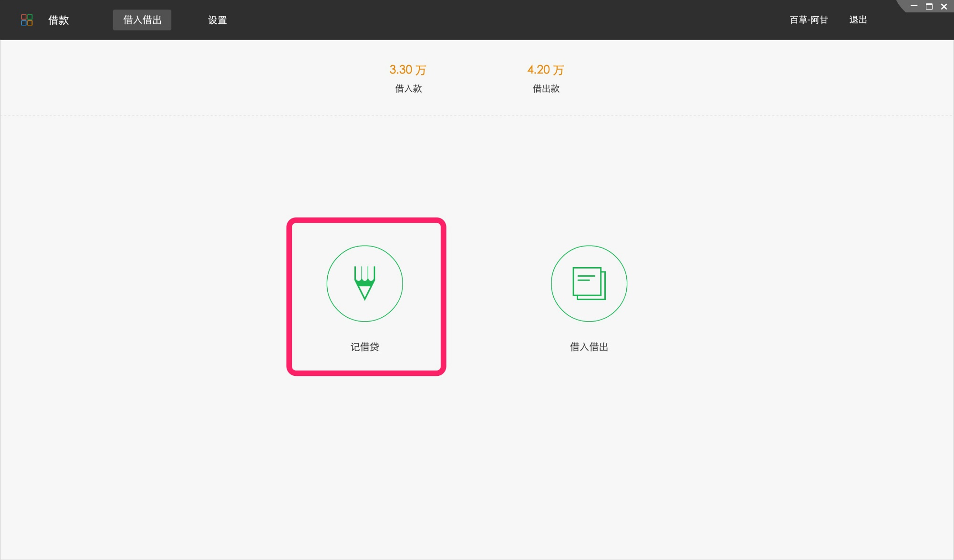
Task: Minimize the window
Action: 914,6
